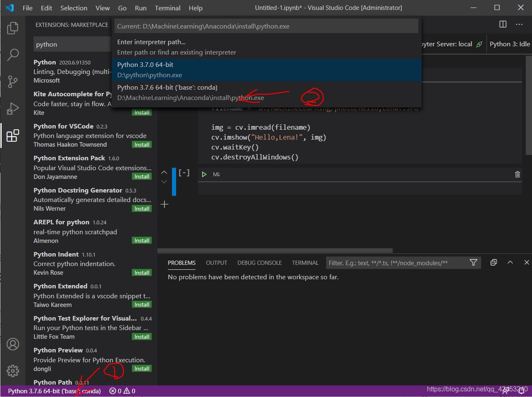Install Kite Autocomplete extension
This screenshot has width=532, height=397.
142,112
